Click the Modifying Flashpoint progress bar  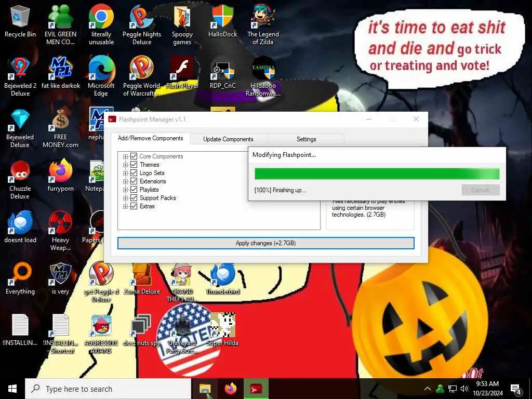click(377, 174)
